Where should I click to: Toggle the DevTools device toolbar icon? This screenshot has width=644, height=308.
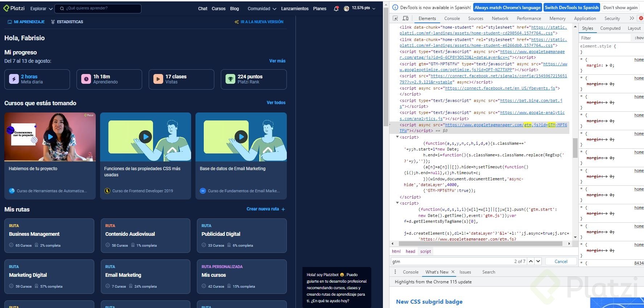(405, 18)
